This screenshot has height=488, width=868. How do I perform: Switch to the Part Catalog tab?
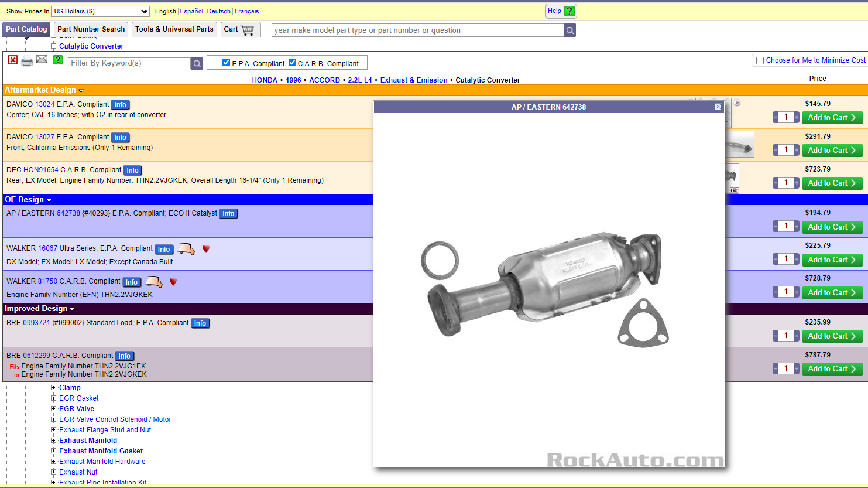click(x=26, y=29)
